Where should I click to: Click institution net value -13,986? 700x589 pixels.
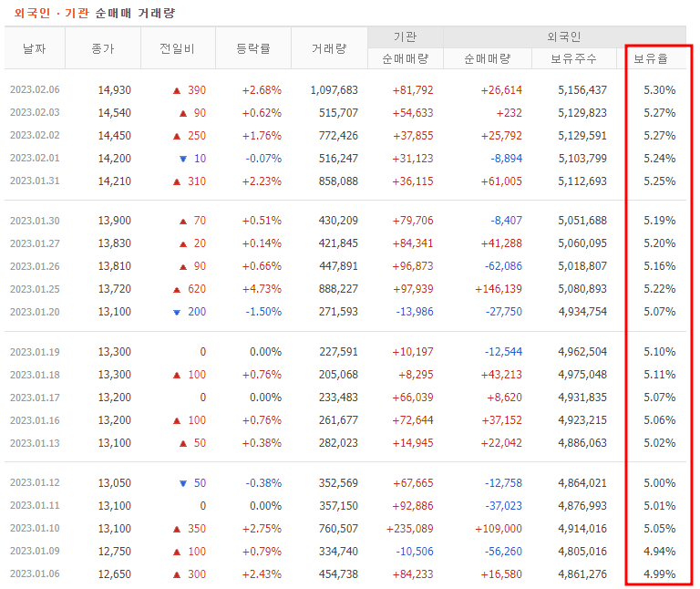click(x=415, y=311)
